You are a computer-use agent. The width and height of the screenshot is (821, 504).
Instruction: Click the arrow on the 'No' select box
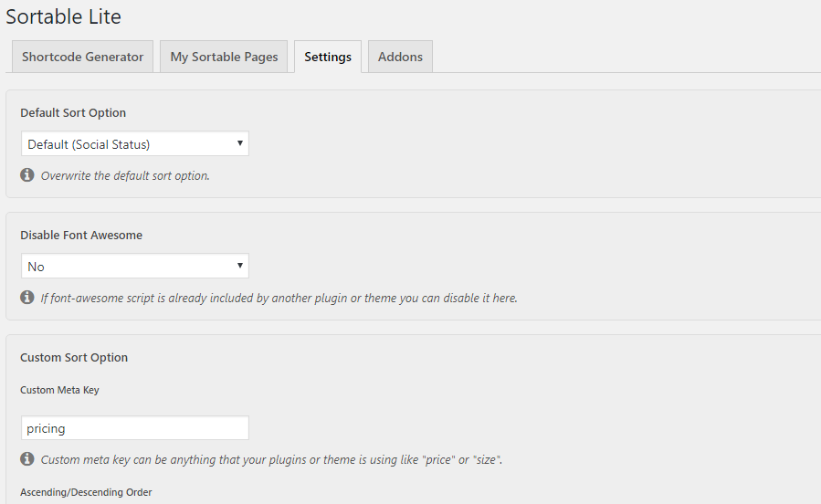click(x=240, y=266)
